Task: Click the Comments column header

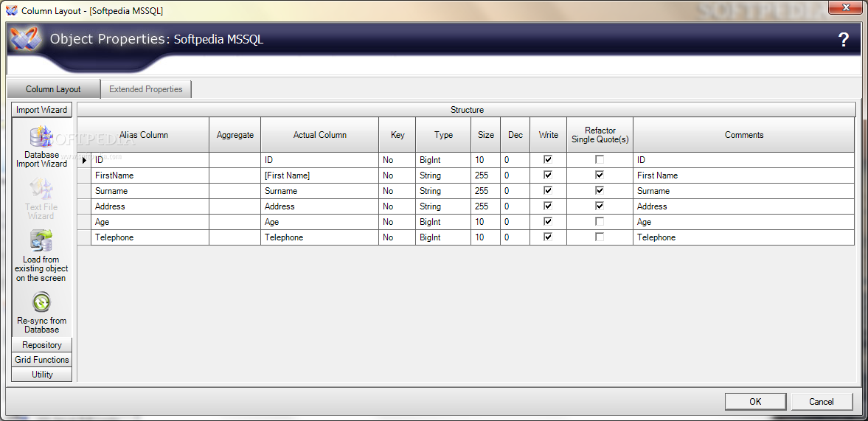Action: (743, 134)
